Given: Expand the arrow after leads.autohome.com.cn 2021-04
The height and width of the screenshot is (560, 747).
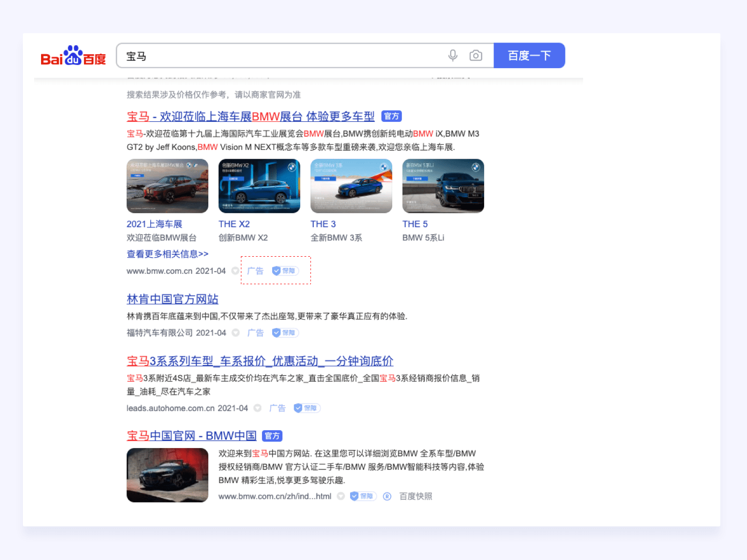Looking at the screenshot, I should (257, 408).
